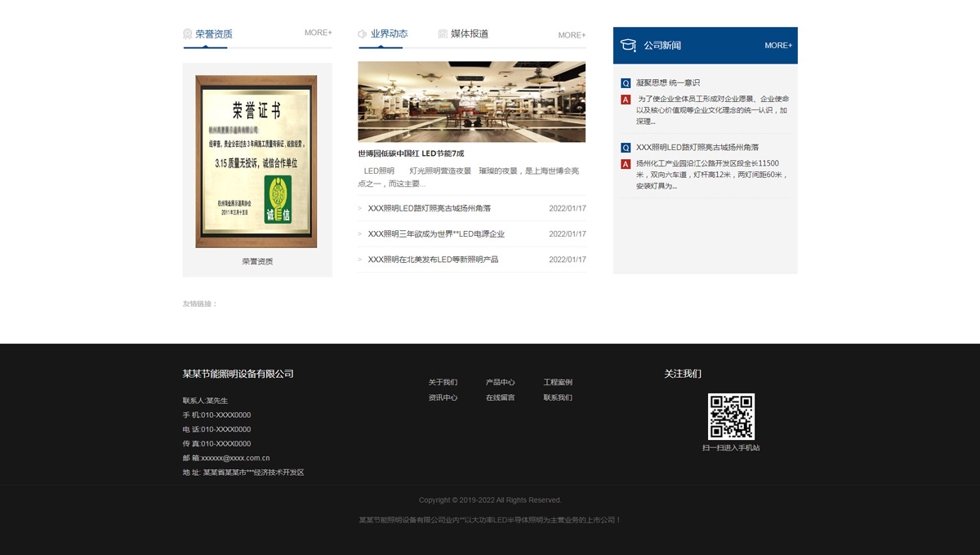Open the showroom lighting photo
980x555 pixels.
[x=471, y=101]
